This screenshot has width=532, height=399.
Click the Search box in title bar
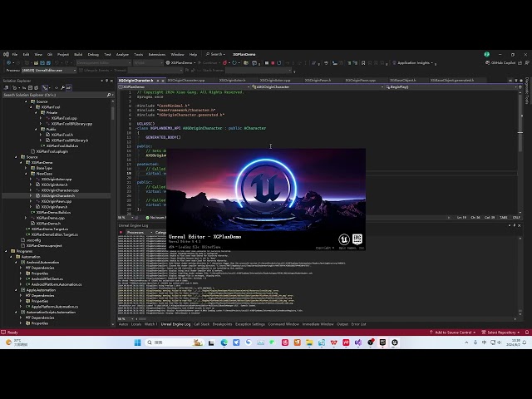(216, 54)
